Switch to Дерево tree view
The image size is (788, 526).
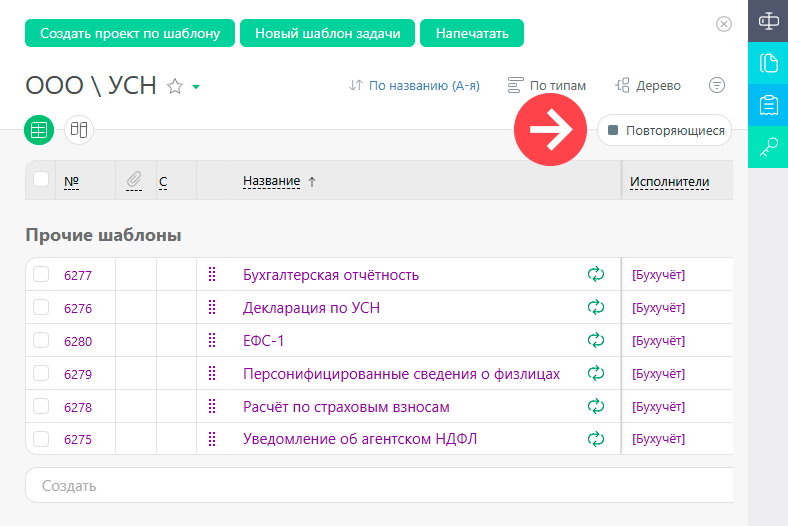(x=648, y=85)
